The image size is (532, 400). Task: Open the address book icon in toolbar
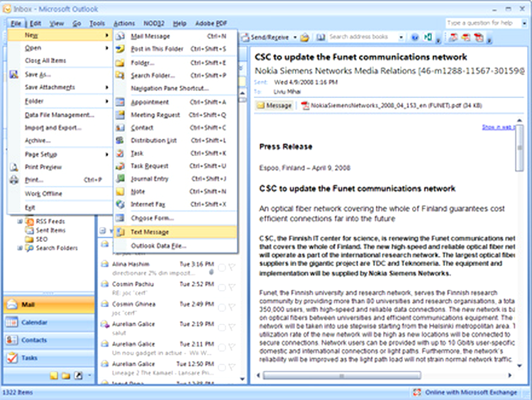[x=321, y=37]
